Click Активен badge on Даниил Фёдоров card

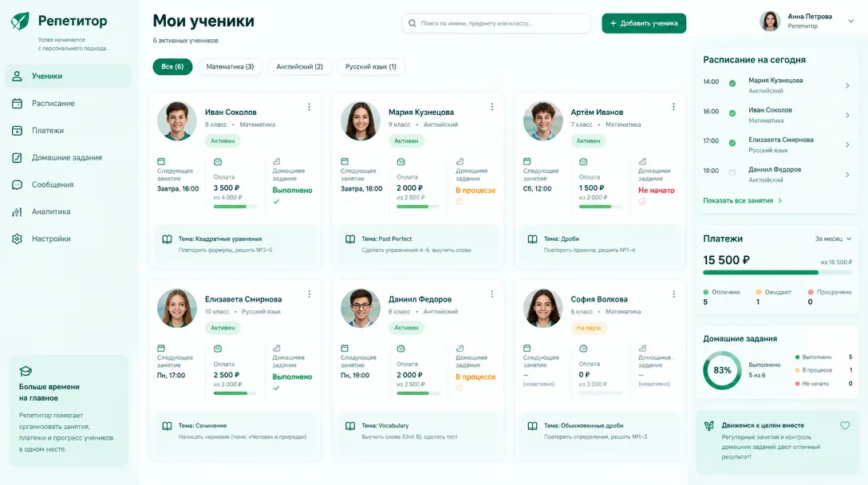tap(406, 328)
